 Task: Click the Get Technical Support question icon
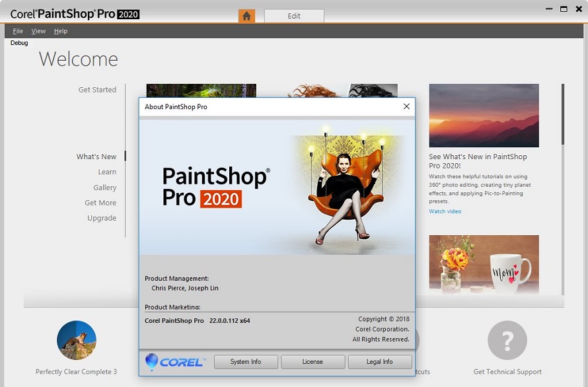[x=507, y=340]
